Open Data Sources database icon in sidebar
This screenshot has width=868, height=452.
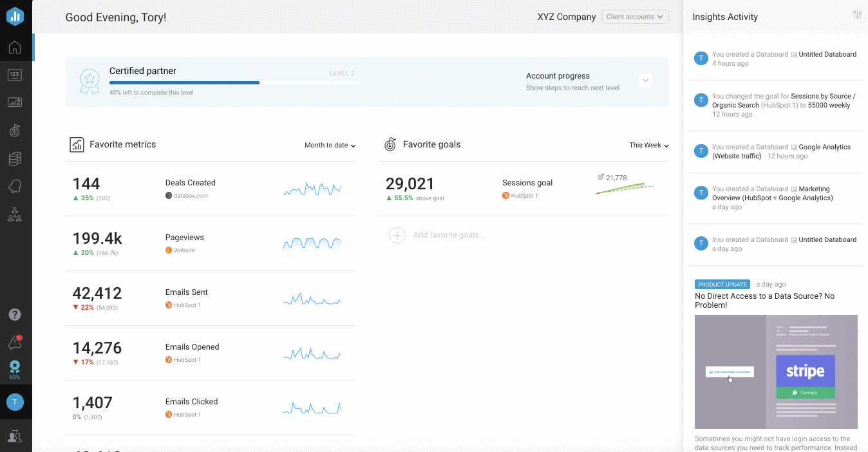15,158
